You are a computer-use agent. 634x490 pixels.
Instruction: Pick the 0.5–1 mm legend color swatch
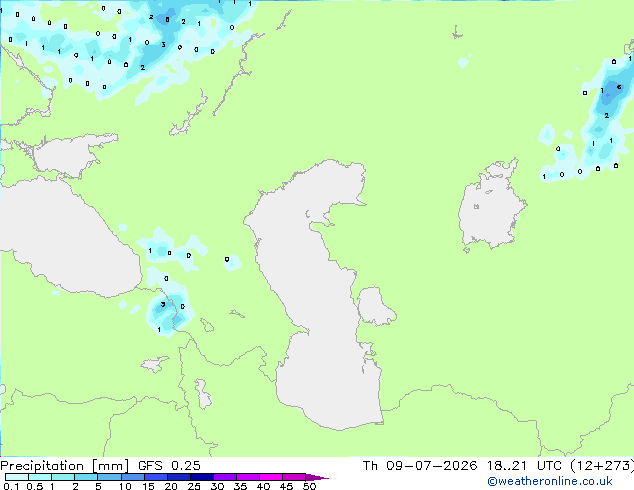[x=40, y=477]
